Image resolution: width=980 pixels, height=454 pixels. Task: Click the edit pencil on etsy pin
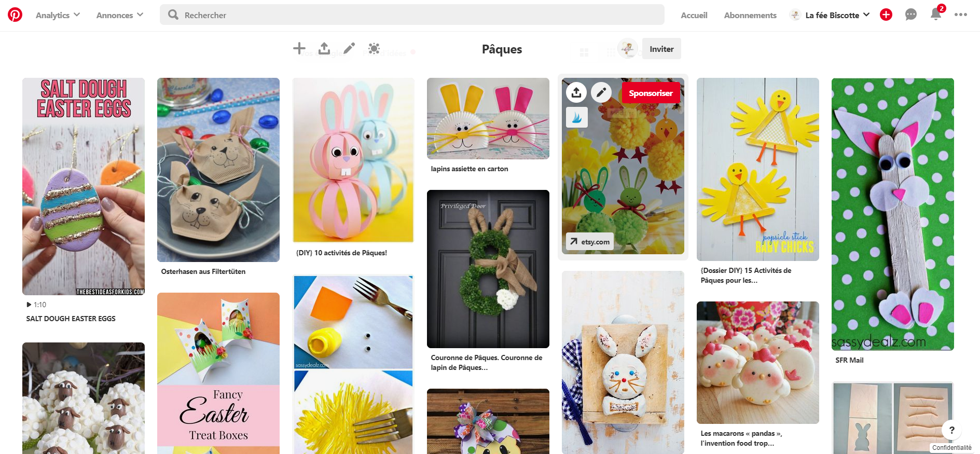coord(601,93)
